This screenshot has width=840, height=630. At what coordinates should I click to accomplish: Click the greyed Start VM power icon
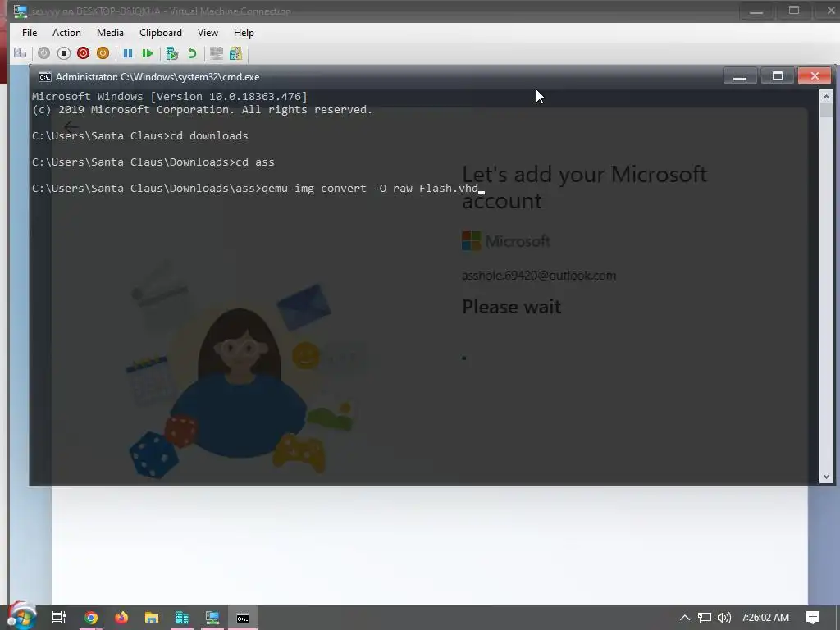pyautogui.click(x=44, y=53)
